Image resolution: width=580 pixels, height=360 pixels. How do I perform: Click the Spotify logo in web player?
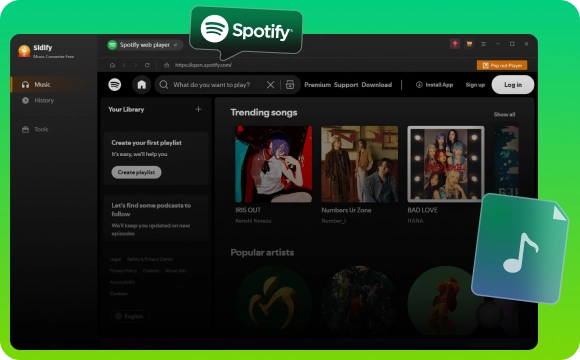115,85
